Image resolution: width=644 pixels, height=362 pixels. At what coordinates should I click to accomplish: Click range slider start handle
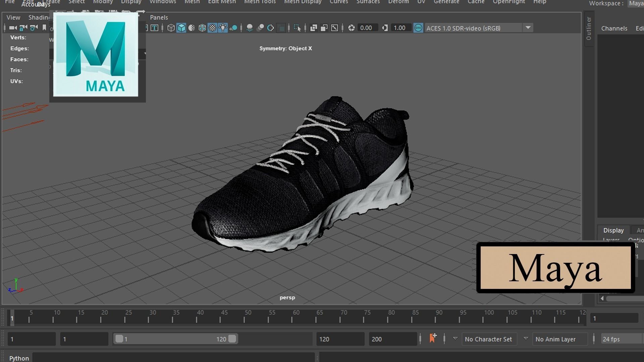click(119, 339)
